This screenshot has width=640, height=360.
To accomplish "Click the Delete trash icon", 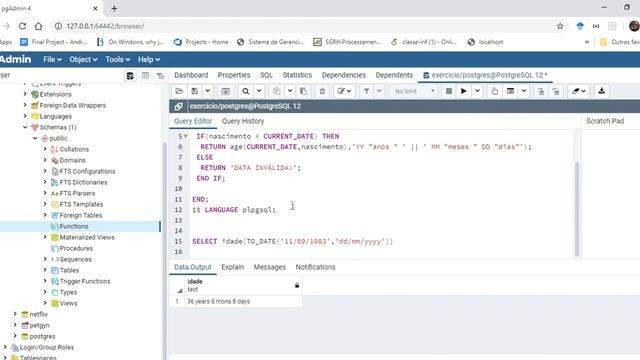I will click(x=322, y=91).
